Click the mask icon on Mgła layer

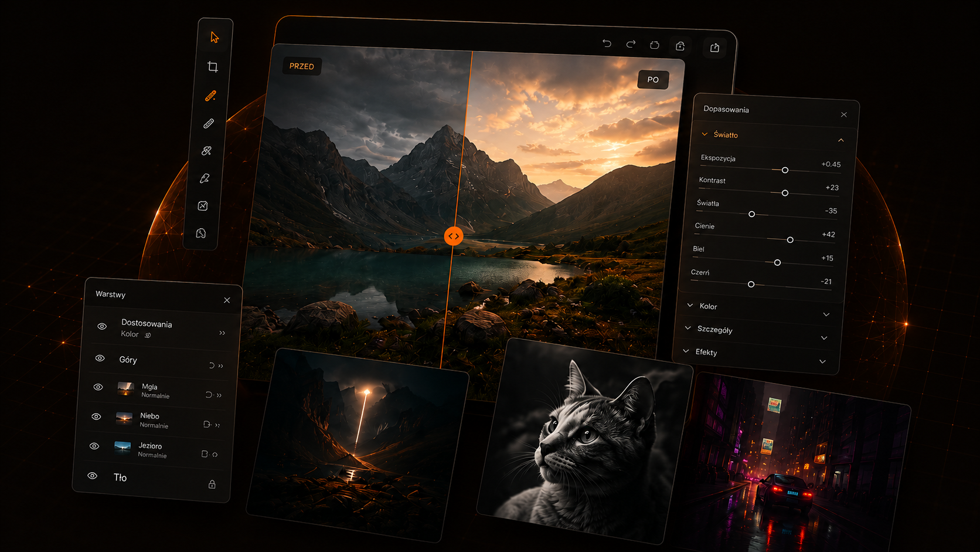[x=209, y=395]
